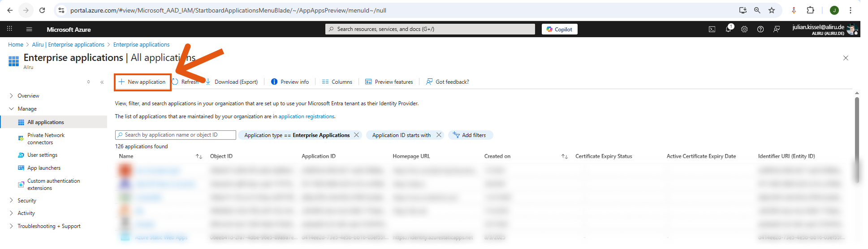
Task: Collapse the Manage section
Action: (x=12, y=109)
